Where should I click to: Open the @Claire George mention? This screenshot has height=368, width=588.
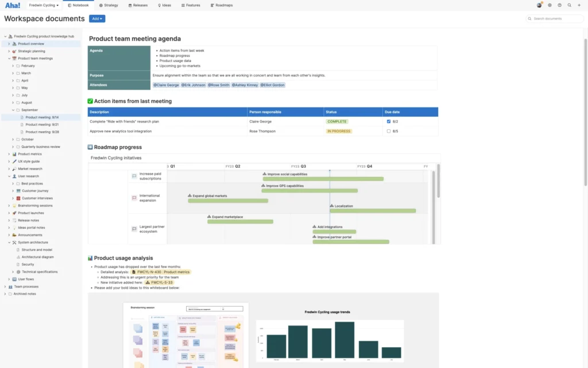click(166, 85)
